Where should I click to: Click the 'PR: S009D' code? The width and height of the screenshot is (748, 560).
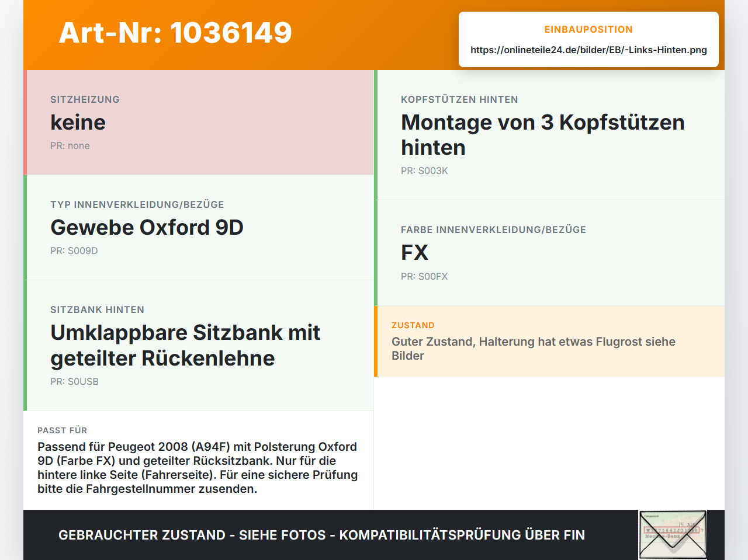point(74,251)
